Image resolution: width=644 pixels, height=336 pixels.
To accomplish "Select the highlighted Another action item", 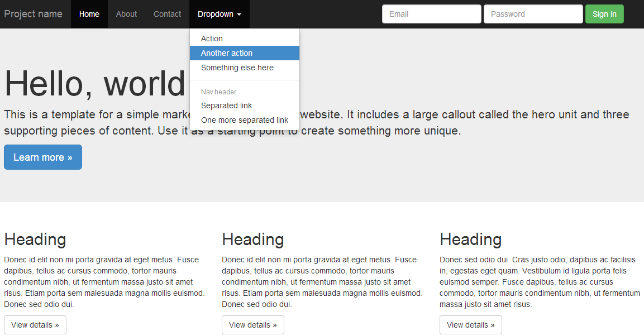I will [x=227, y=53].
